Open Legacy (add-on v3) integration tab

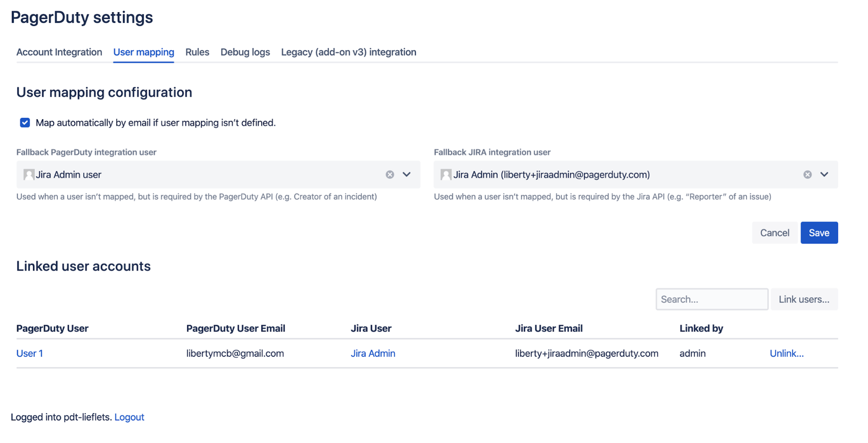349,52
